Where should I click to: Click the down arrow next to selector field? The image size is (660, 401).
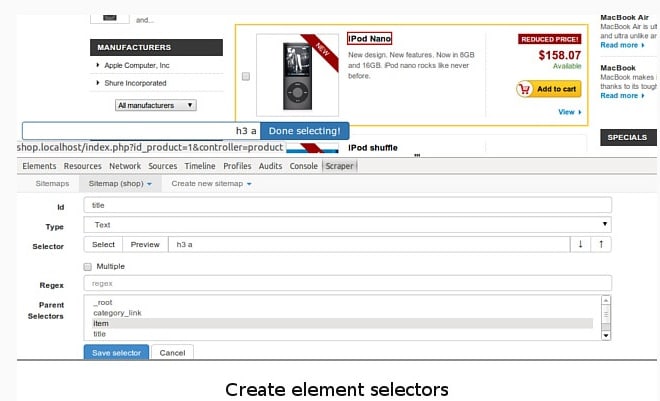point(580,244)
